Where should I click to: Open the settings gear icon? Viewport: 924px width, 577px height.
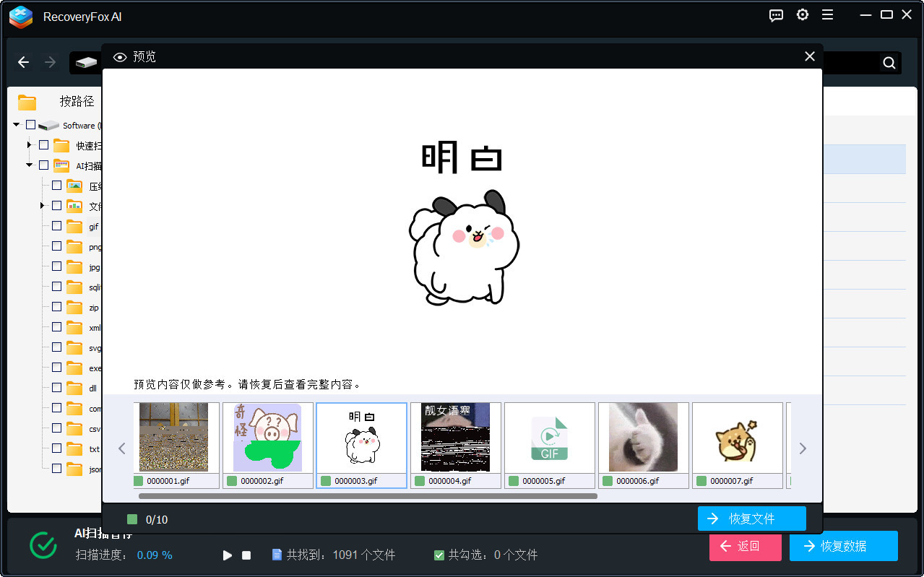pyautogui.click(x=802, y=15)
